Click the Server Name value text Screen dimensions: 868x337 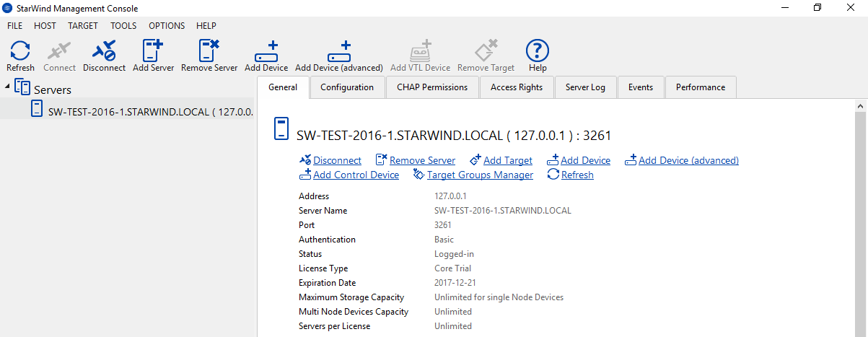503,211
